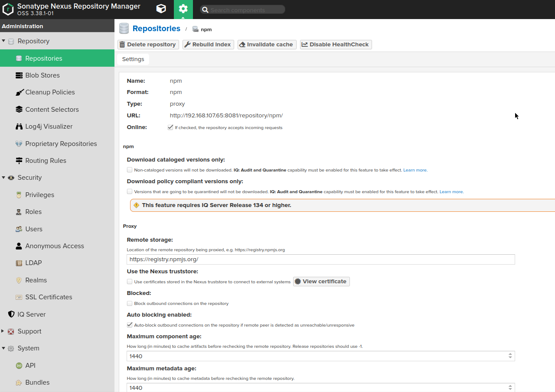The image size is (555, 392).
Task: Click the Search components field
Action: (243, 10)
